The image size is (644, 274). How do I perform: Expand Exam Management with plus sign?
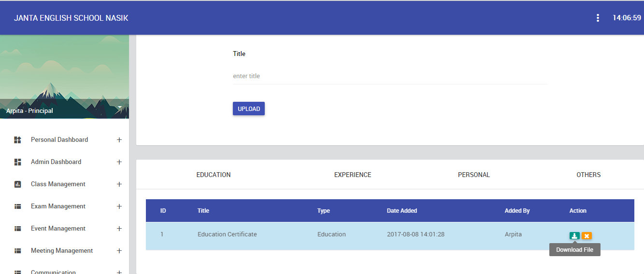(119, 206)
